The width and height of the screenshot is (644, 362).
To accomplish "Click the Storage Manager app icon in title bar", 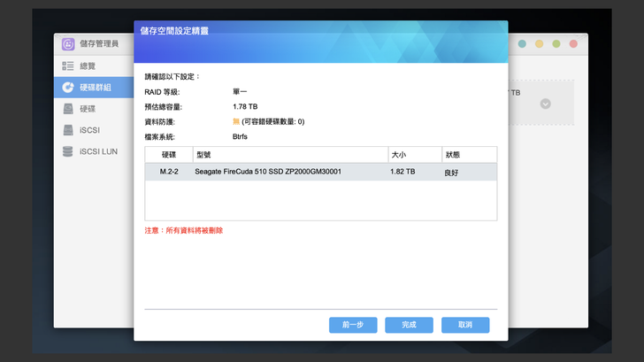I will (x=68, y=44).
